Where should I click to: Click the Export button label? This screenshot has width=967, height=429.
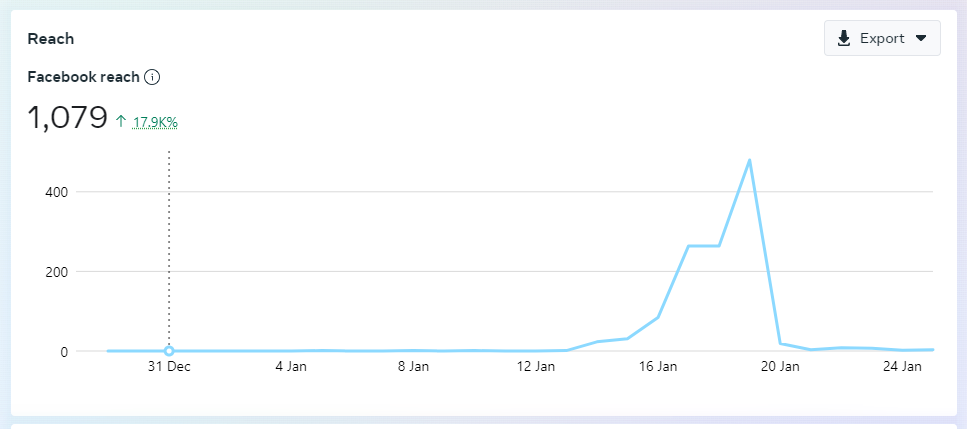coord(881,38)
